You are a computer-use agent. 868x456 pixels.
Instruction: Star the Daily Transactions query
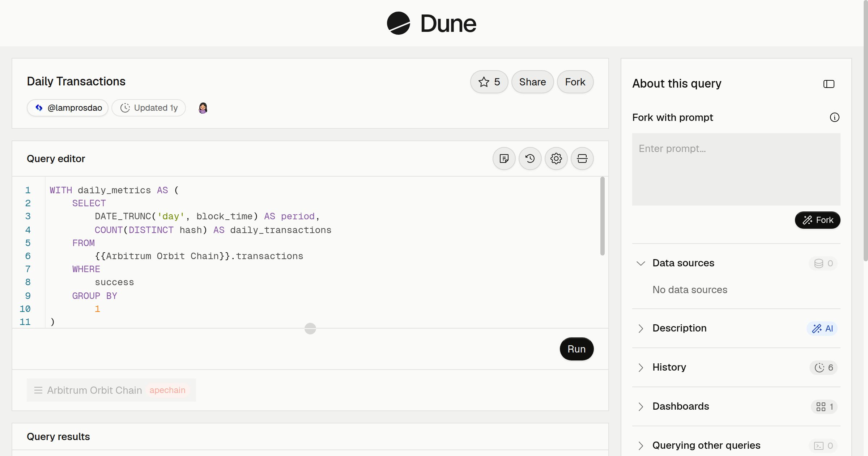coord(489,82)
